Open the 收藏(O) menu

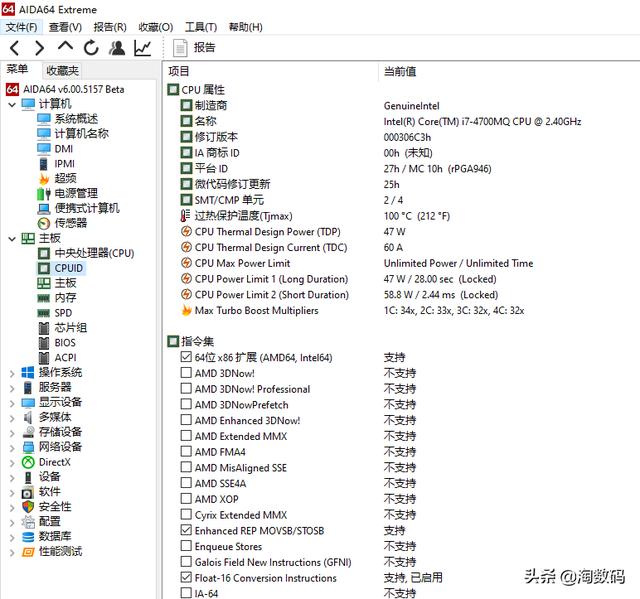coord(156,27)
